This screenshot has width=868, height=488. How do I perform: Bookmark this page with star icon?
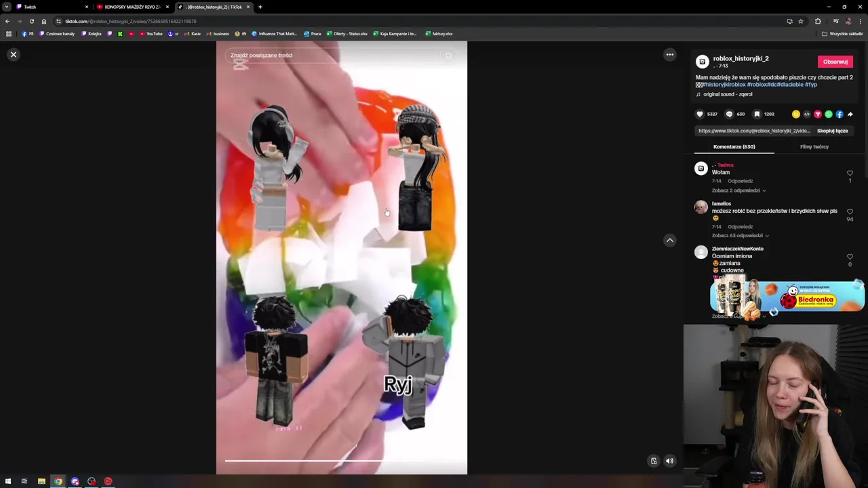[x=801, y=21]
